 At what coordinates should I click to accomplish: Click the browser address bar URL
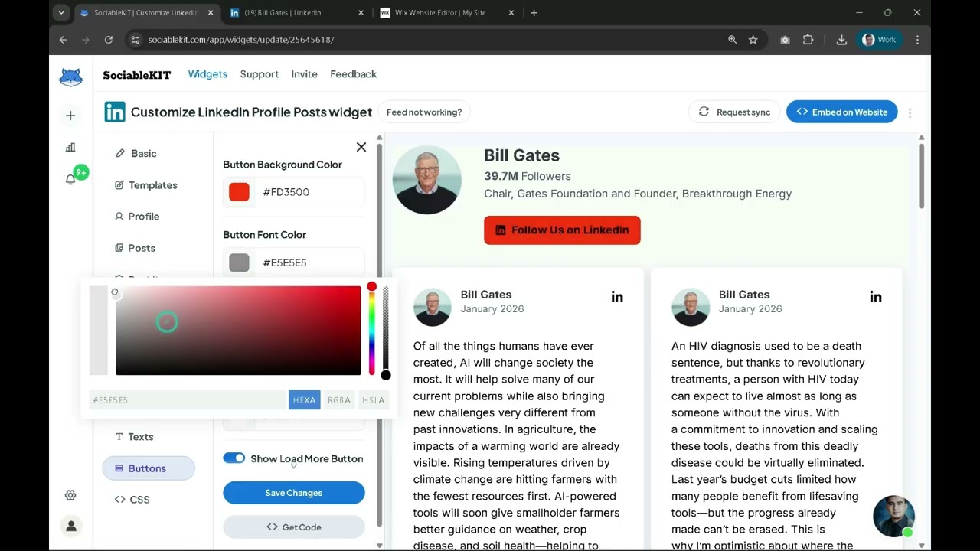(x=241, y=40)
